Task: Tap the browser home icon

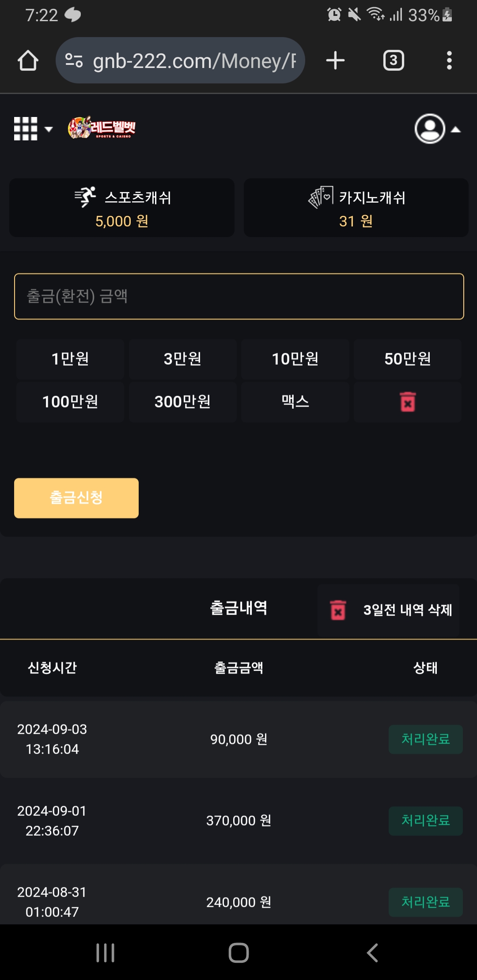Action: click(28, 60)
